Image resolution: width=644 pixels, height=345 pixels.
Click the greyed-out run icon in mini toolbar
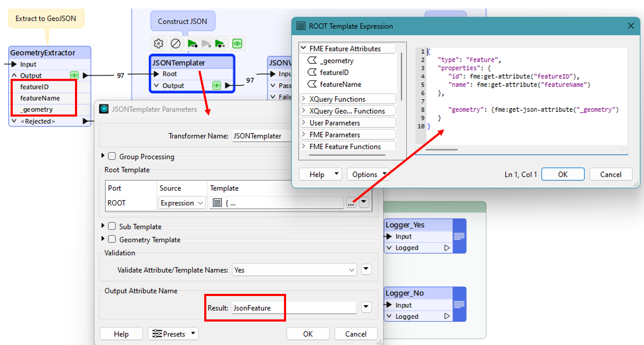click(206, 44)
